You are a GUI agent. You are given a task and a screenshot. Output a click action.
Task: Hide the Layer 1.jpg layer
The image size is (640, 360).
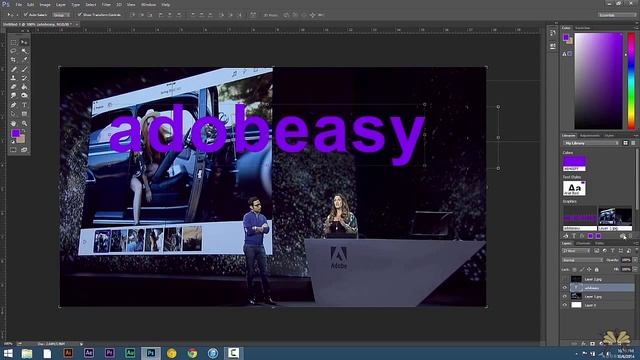coord(565,296)
